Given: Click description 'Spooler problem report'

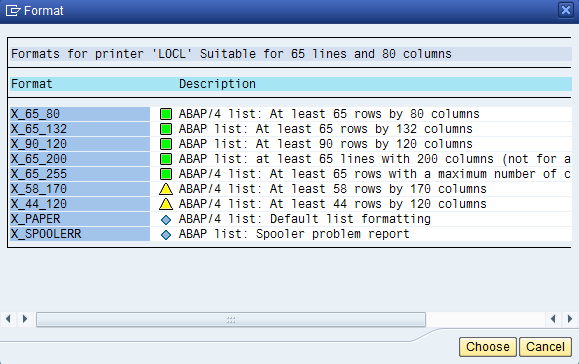Looking at the screenshot, I should coord(333,234).
